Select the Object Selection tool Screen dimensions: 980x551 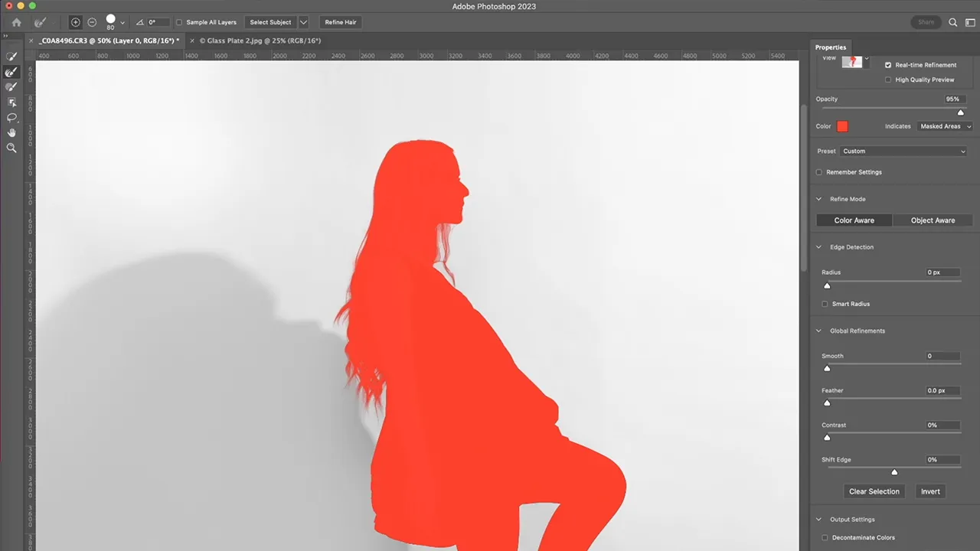click(x=11, y=103)
